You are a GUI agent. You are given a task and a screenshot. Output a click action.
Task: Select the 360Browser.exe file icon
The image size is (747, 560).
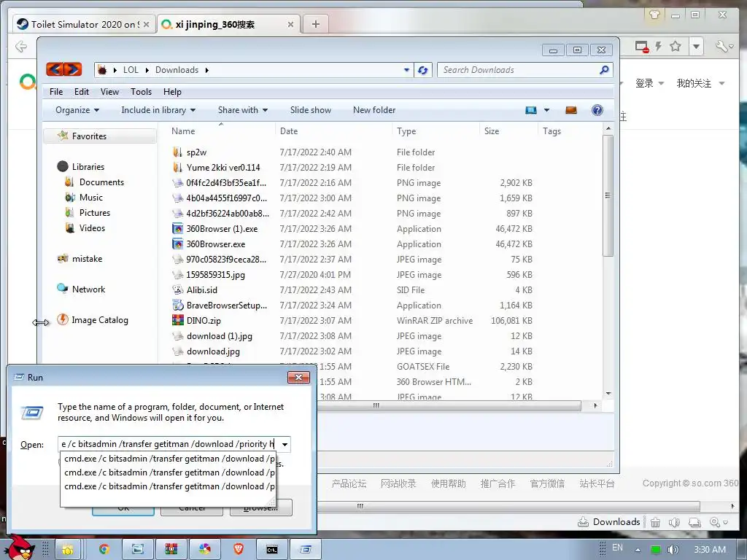click(178, 244)
